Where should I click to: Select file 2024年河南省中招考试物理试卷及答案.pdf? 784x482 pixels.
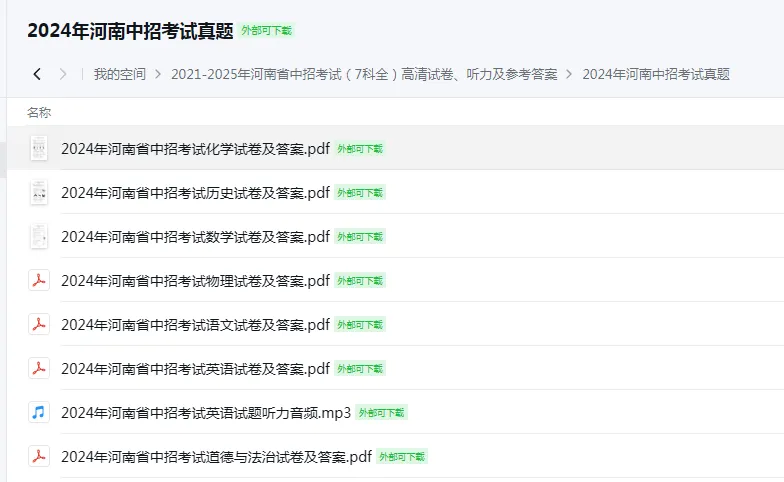(x=196, y=280)
